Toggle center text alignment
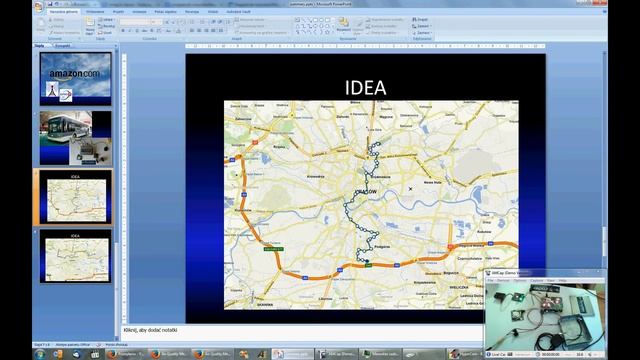The width and height of the screenshot is (640, 360). tap(199, 31)
